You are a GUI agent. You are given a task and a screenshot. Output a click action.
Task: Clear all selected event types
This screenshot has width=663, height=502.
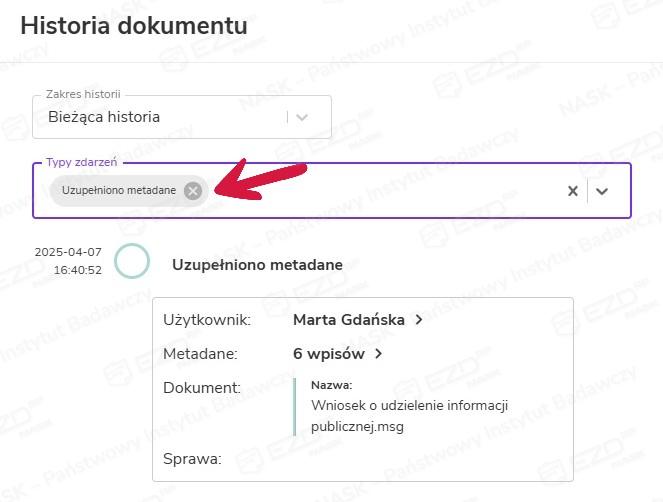coord(573,191)
